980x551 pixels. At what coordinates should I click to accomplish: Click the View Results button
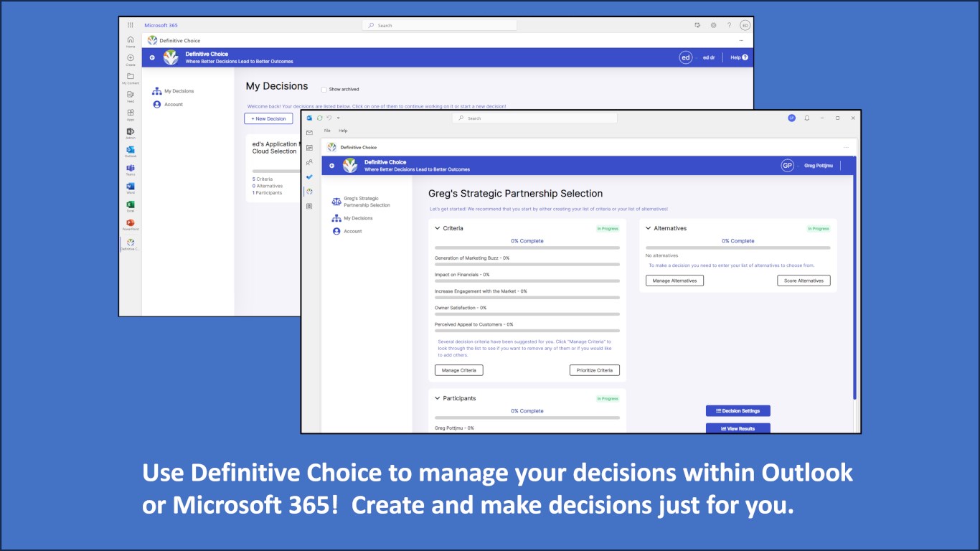tap(738, 428)
